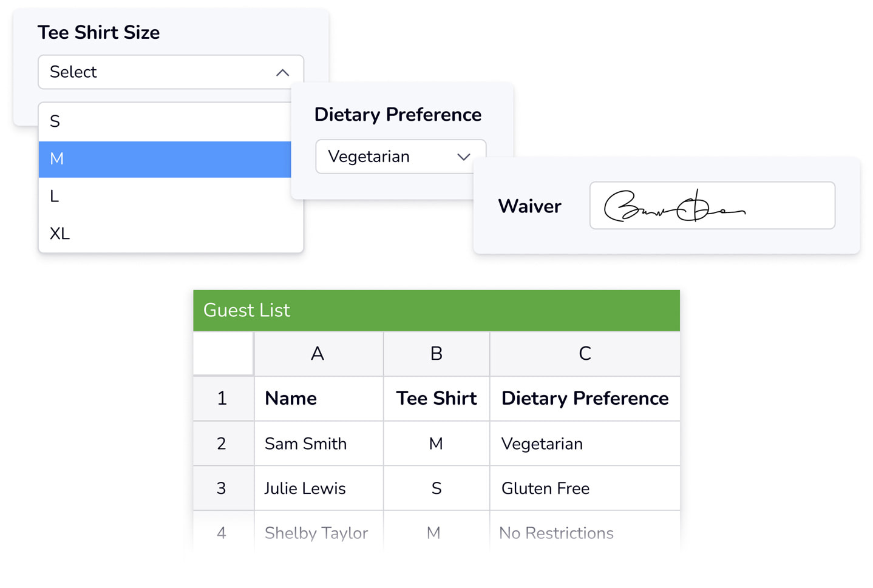The width and height of the screenshot is (873, 588).
Task: Pick size L in the dropdown list
Action: [x=171, y=197]
